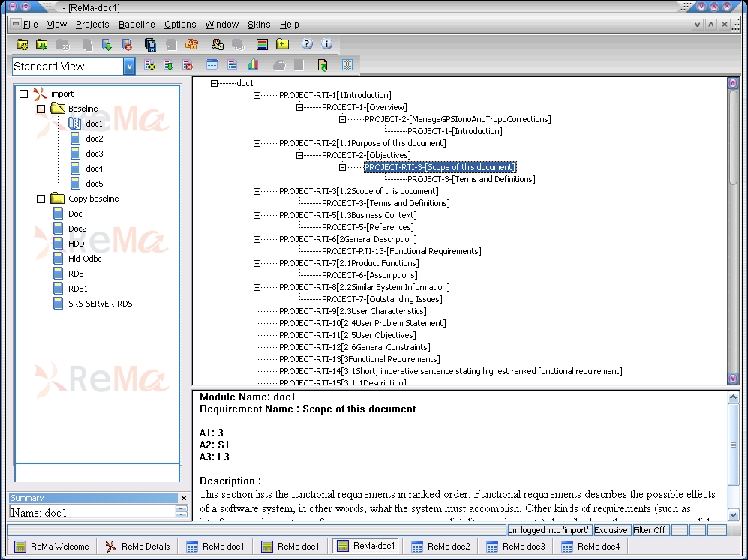Collapse PROJECT-RTI-1 Introduction node
748x560 pixels.
[257, 95]
